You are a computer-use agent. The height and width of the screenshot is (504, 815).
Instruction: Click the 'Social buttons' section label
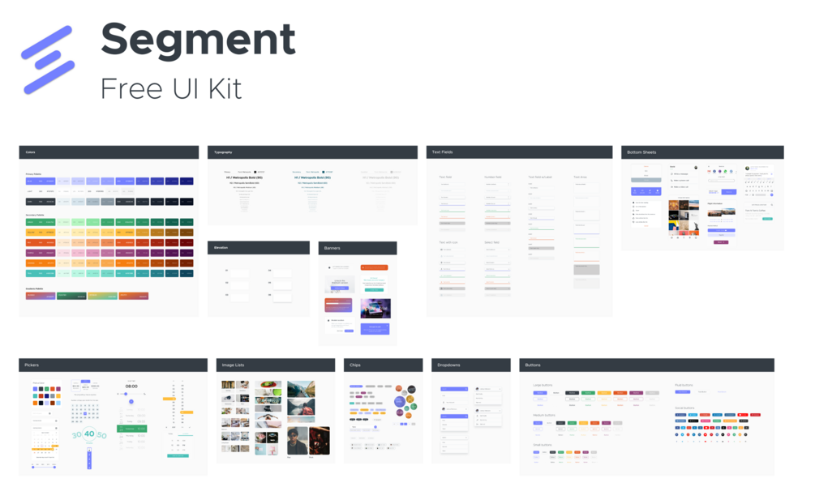684,408
